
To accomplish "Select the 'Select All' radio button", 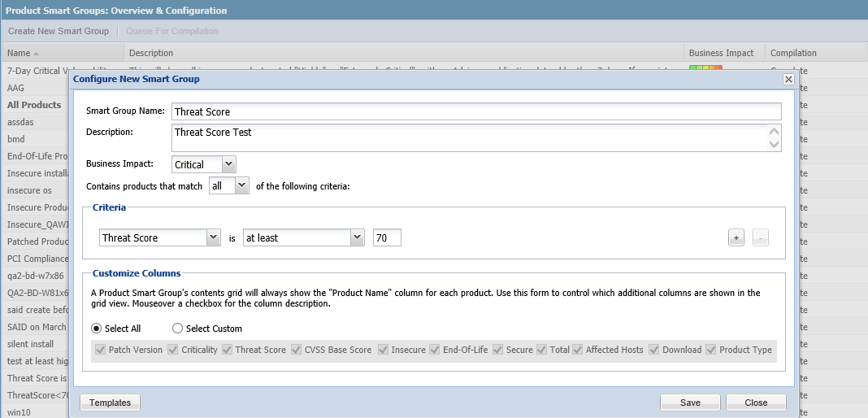I will click(x=97, y=329).
